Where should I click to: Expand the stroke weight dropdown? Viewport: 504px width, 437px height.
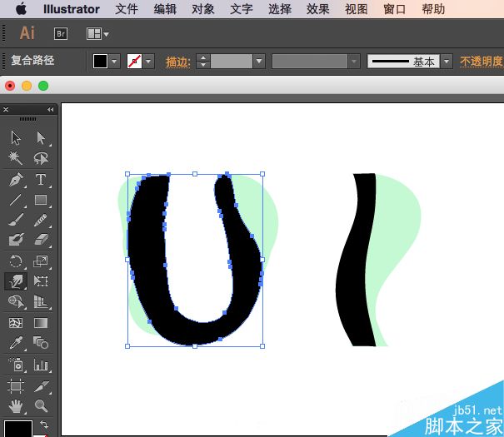click(259, 61)
